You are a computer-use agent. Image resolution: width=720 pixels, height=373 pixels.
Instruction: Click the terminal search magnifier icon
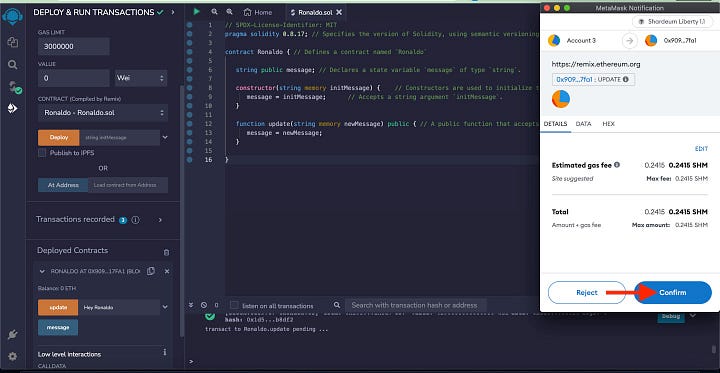(337, 305)
